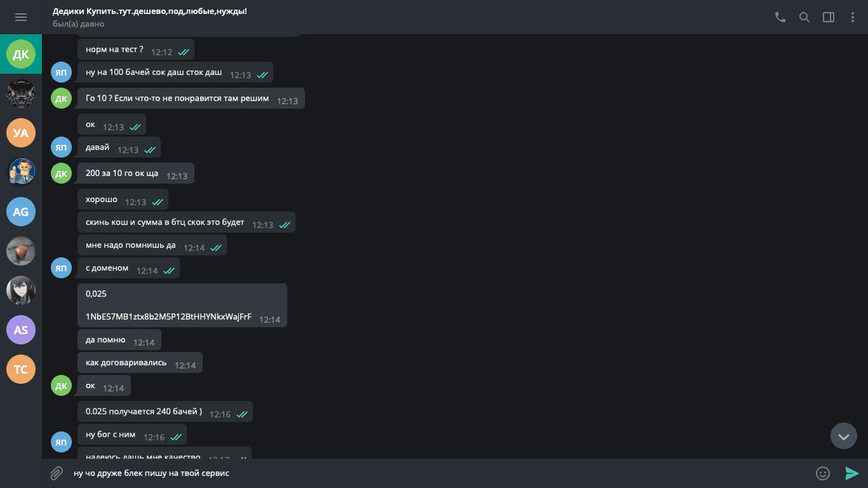Viewport: 868px width, 488px height.
Task: Toggle the right info side panel
Action: (829, 17)
